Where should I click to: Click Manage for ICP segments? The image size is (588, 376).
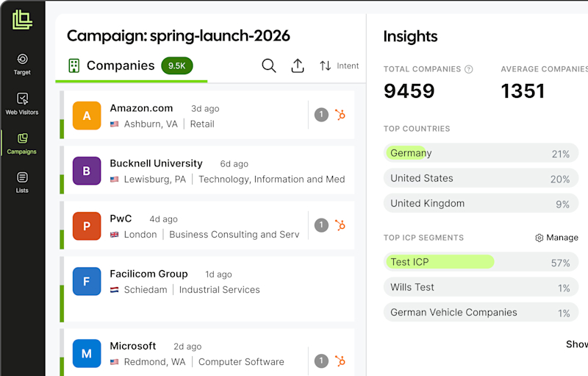point(556,238)
